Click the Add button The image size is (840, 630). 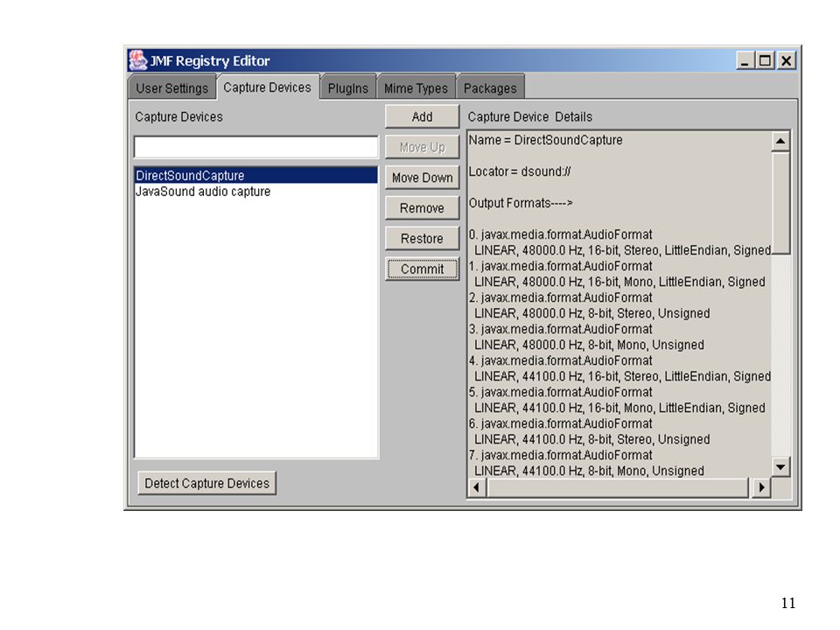[422, 116]
